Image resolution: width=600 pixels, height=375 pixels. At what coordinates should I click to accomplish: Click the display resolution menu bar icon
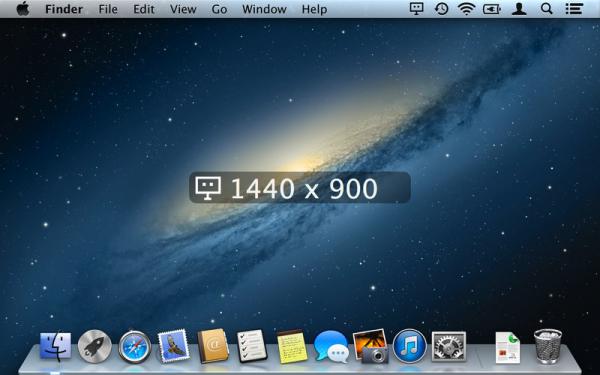coord(417,8)
